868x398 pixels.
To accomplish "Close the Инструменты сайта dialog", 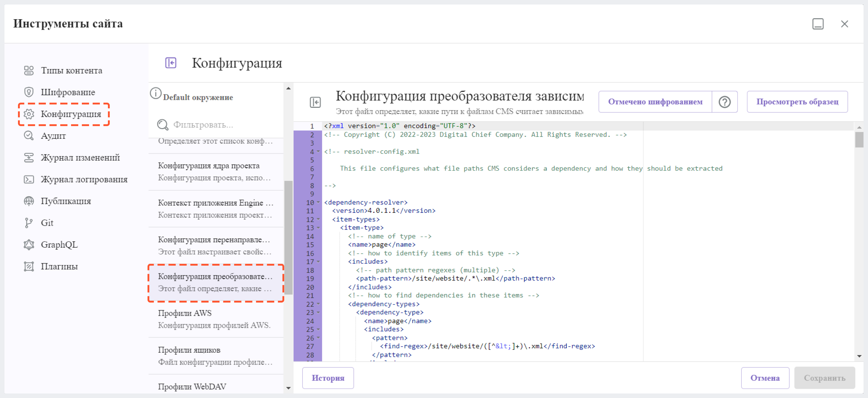I will tap(844, 24).
